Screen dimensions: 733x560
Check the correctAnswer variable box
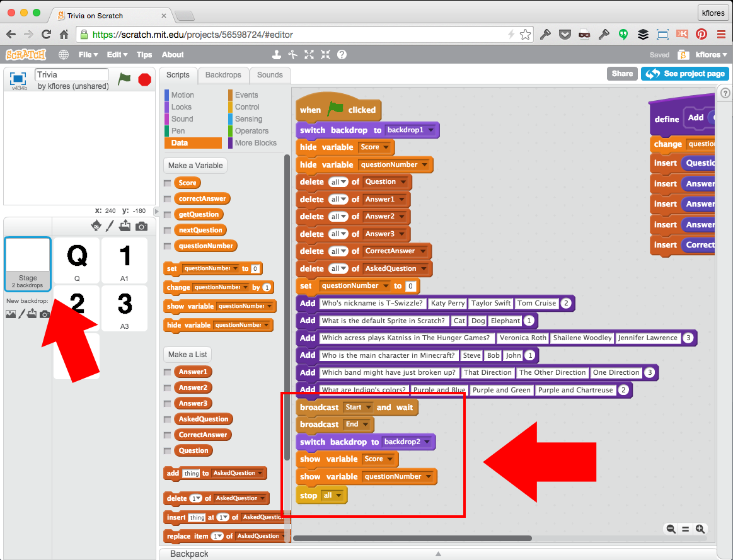168,199
